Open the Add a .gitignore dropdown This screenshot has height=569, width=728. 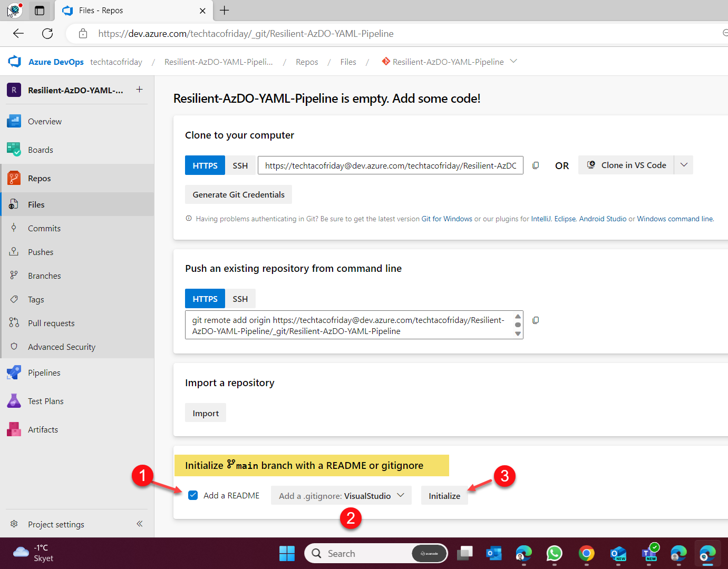click(341, 496)
